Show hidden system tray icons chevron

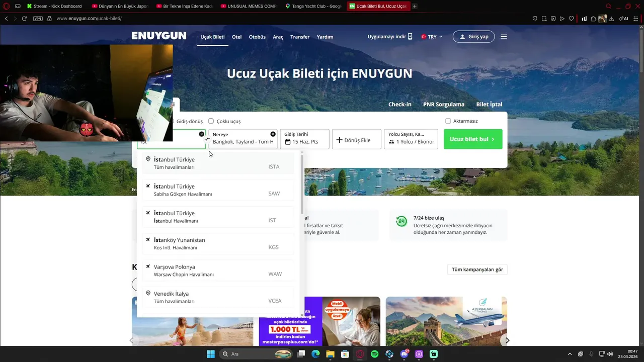(x=570, y=354)
